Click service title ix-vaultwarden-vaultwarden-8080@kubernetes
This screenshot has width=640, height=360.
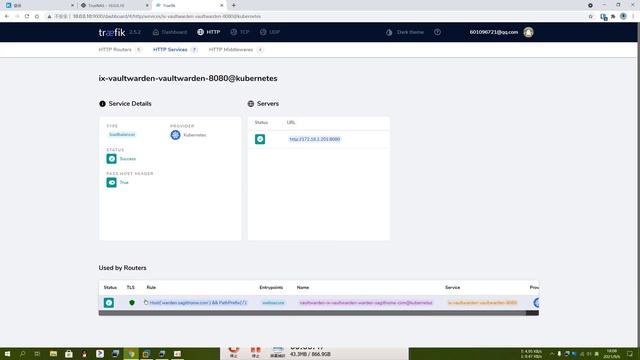pos(188,78)
